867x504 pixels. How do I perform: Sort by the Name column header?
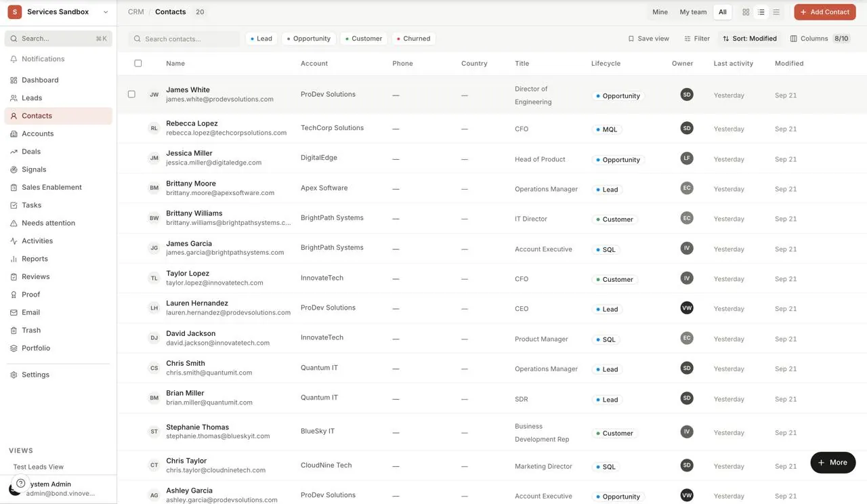point(175,63)
